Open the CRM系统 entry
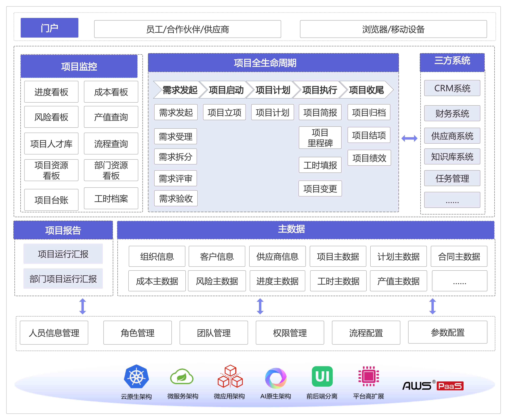Screen dimensions: 507x420 (452, 88)
